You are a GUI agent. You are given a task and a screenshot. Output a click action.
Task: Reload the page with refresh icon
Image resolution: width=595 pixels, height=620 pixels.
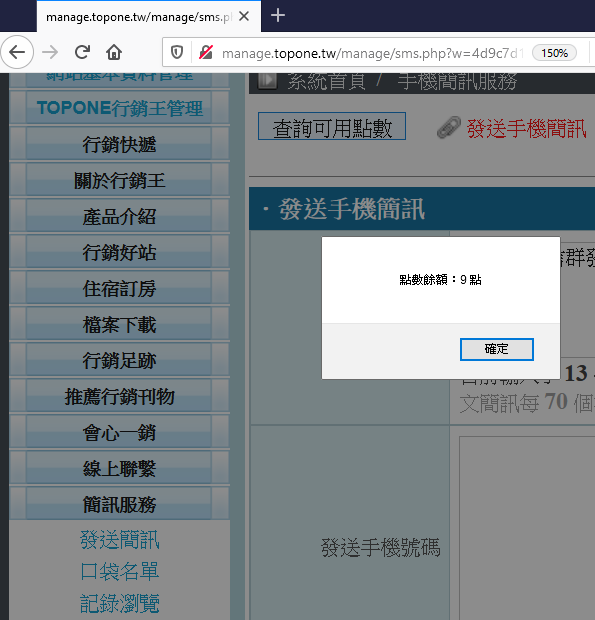pyautogui.click(x=82, y=52)
